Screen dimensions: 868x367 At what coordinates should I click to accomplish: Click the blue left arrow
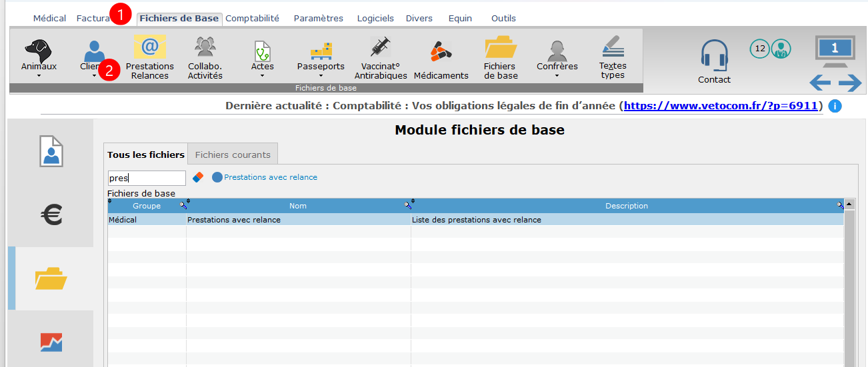(x=821, y=83)
